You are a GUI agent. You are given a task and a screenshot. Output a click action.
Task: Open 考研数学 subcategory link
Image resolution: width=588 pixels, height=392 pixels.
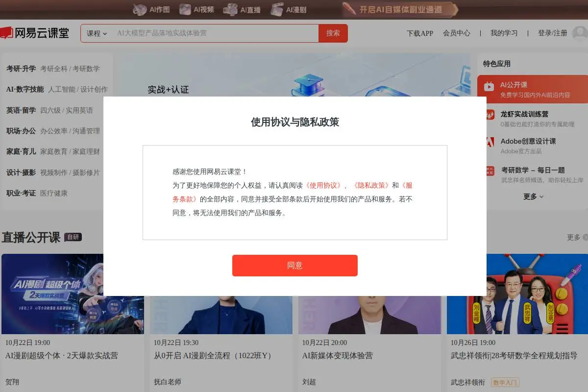pyautogui.click(x=86, y=69)
